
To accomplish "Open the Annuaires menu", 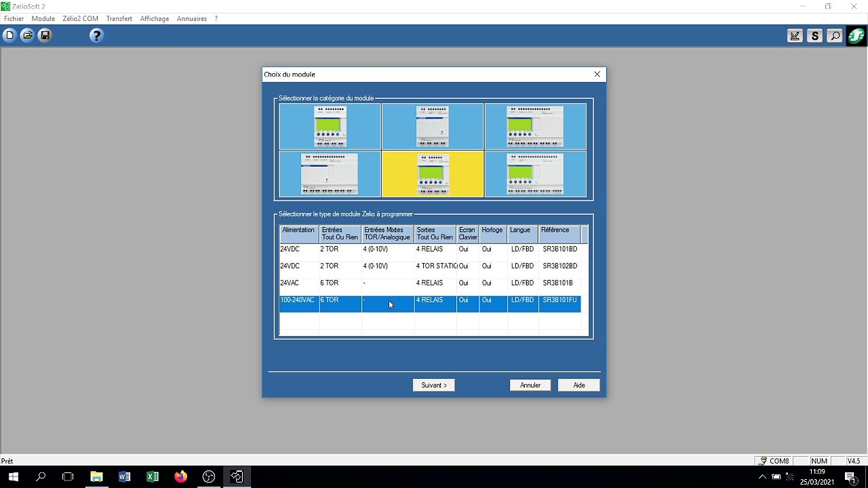I will coord(192,19).
